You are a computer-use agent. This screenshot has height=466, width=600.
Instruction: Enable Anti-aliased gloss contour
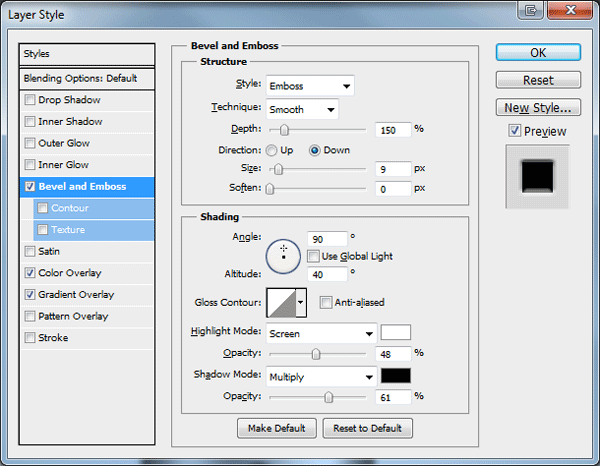(x=326, y=303)
